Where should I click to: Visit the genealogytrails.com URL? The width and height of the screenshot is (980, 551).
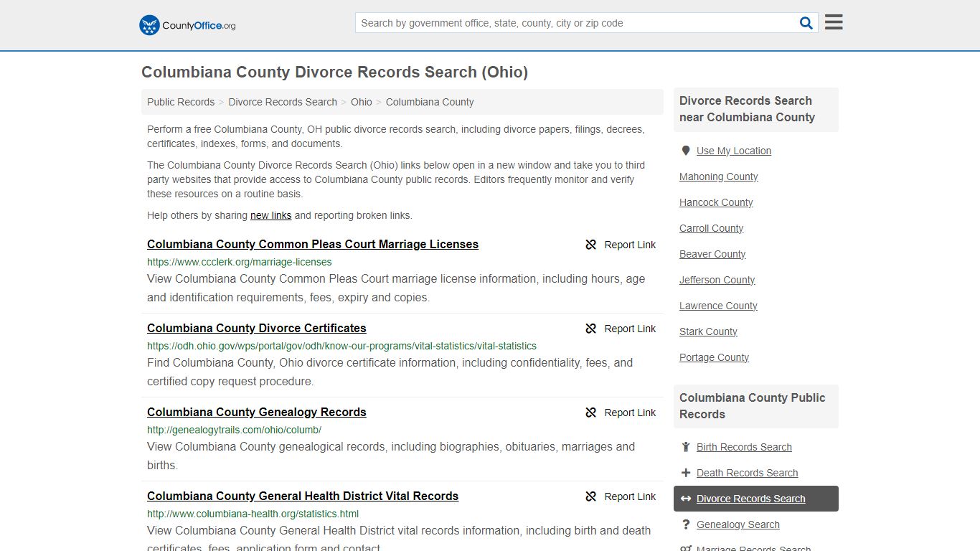tap(234, 430)
